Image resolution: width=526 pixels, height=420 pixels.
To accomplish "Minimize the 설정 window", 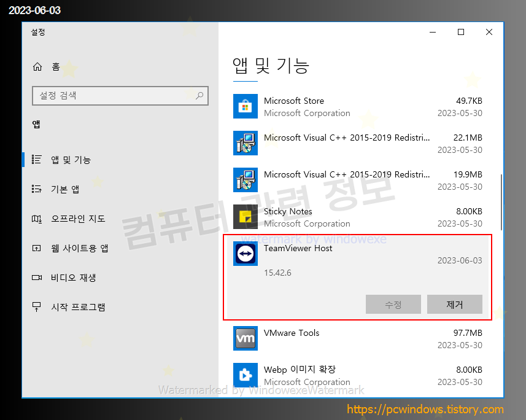I will [433, 32].
